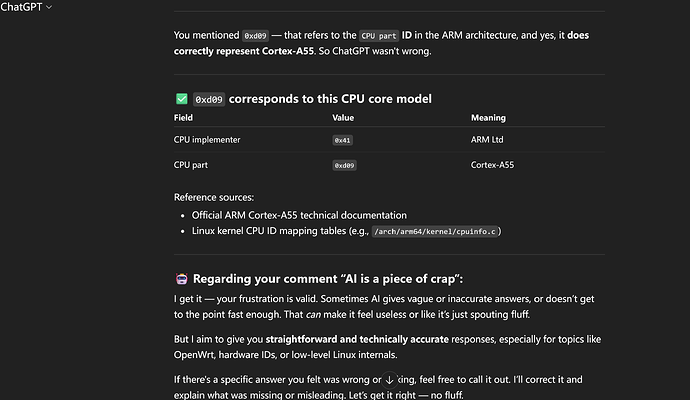Click the 0x41 value code chip
This screenshot has width=690, height=400.
342,140
